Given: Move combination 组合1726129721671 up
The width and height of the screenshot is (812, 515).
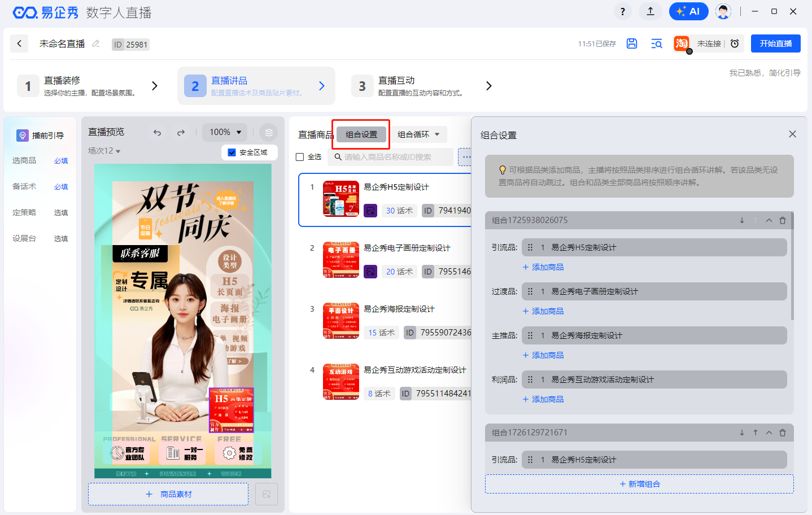Looking at the screenshot, I should point(756,433).
